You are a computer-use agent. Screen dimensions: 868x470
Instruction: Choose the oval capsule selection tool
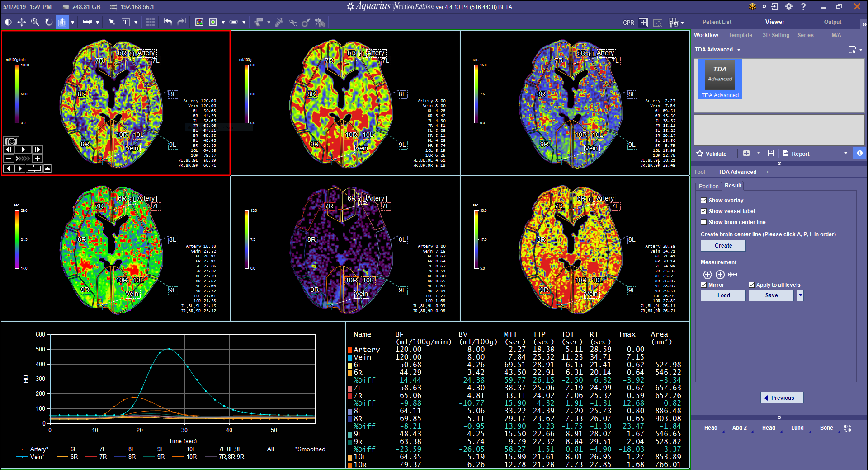[234, 22]
